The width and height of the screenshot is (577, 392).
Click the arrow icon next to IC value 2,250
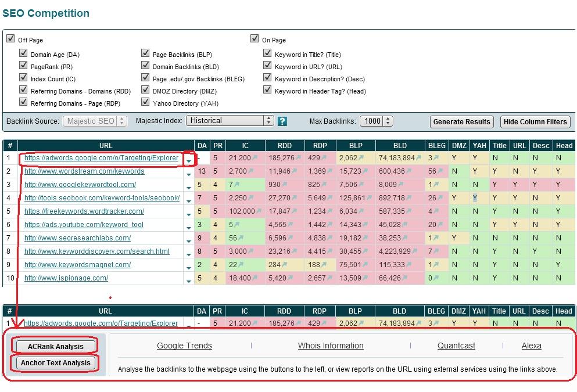[252, 198]
